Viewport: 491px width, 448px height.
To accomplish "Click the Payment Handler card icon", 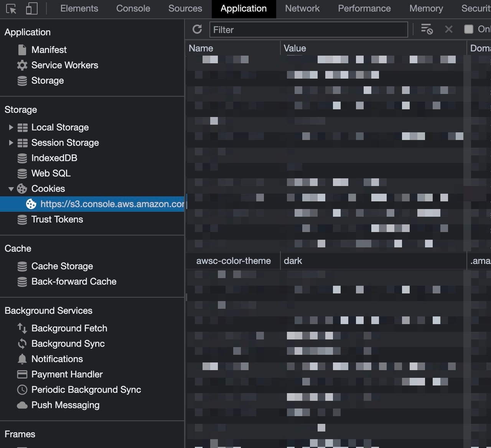I will pyautogui.click(x=22, y=374).
